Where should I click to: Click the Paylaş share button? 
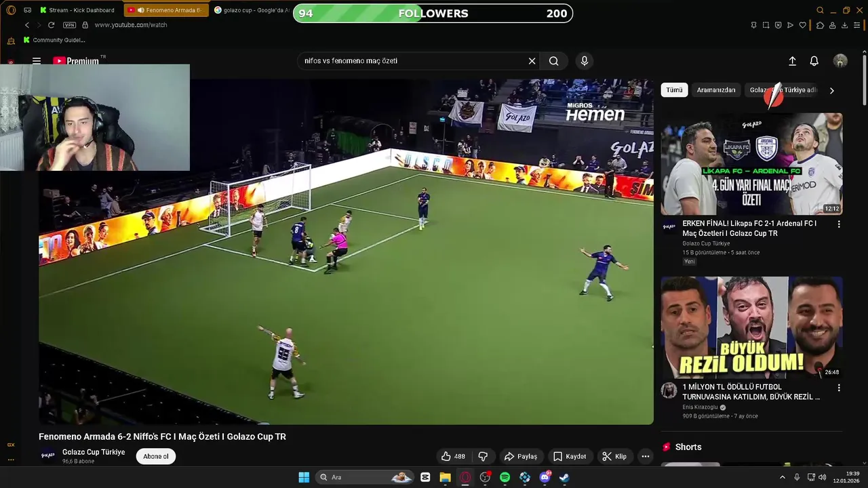click(x=521, y=456)
